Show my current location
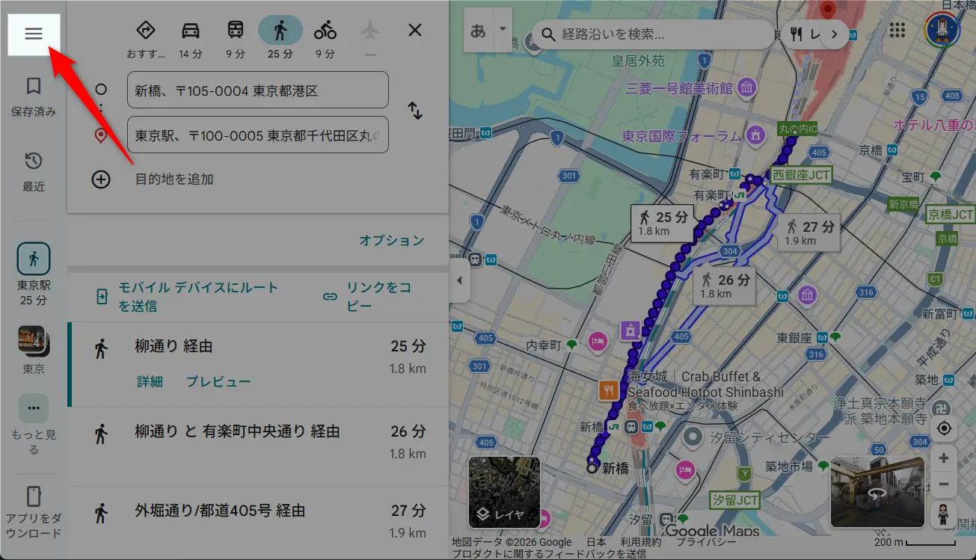 point(944,428)
